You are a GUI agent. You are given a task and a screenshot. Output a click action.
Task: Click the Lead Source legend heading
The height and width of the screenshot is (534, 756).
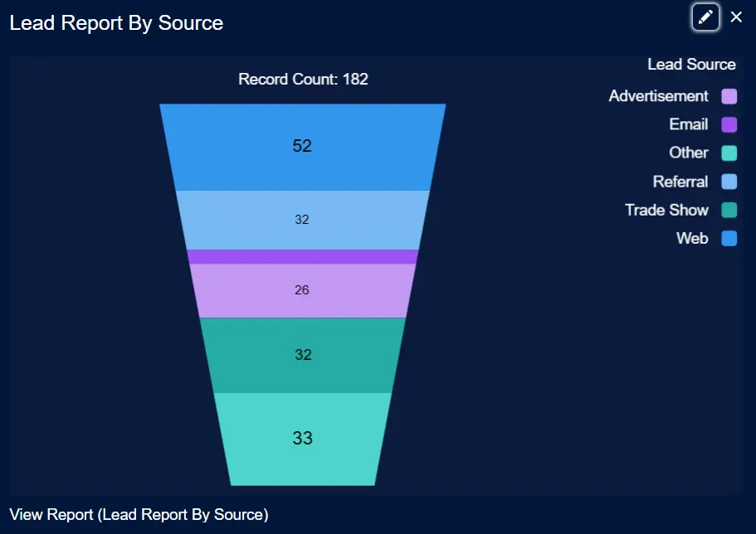[x=691, y=65]
